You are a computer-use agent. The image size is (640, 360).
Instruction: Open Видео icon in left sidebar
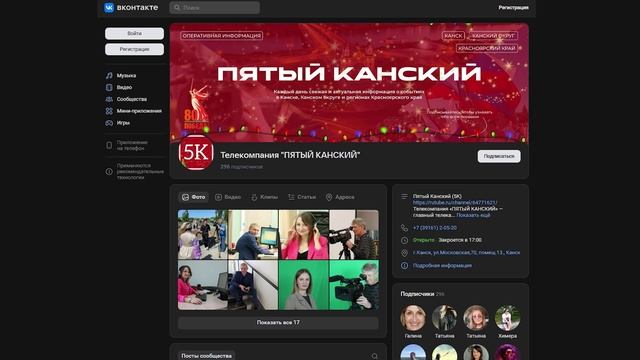click(109, 87)
